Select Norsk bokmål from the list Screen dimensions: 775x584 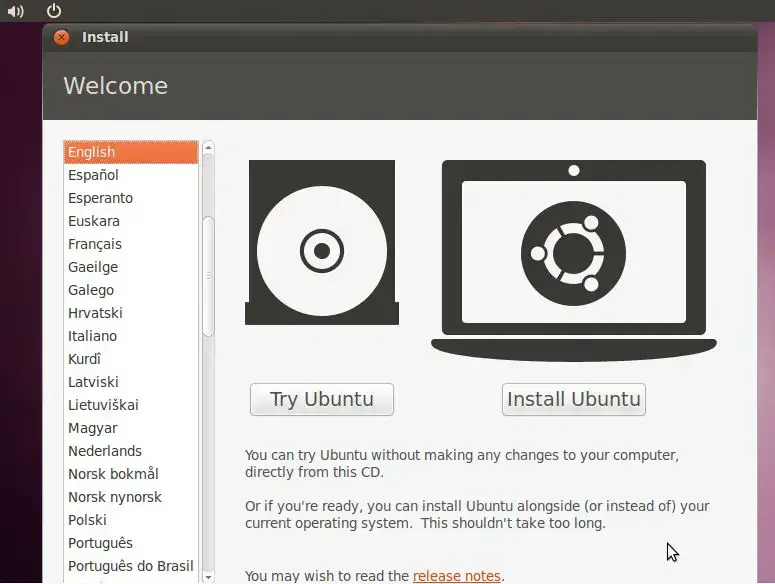113,474
